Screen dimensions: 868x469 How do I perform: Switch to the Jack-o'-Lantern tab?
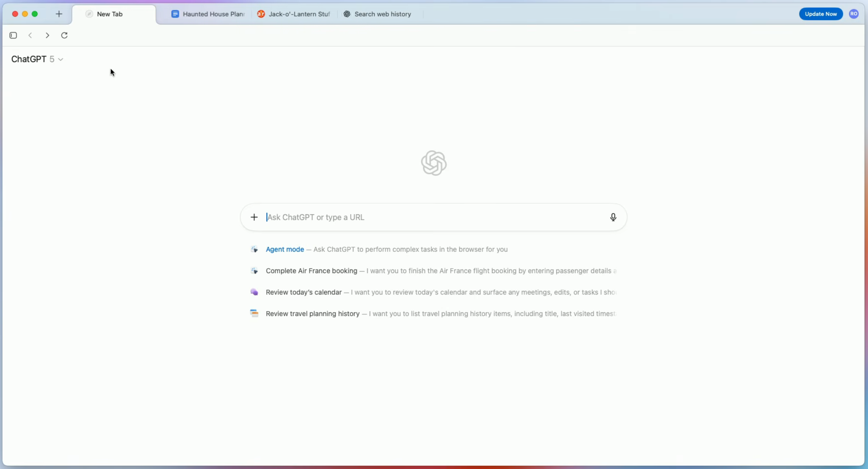pos(294,14)
